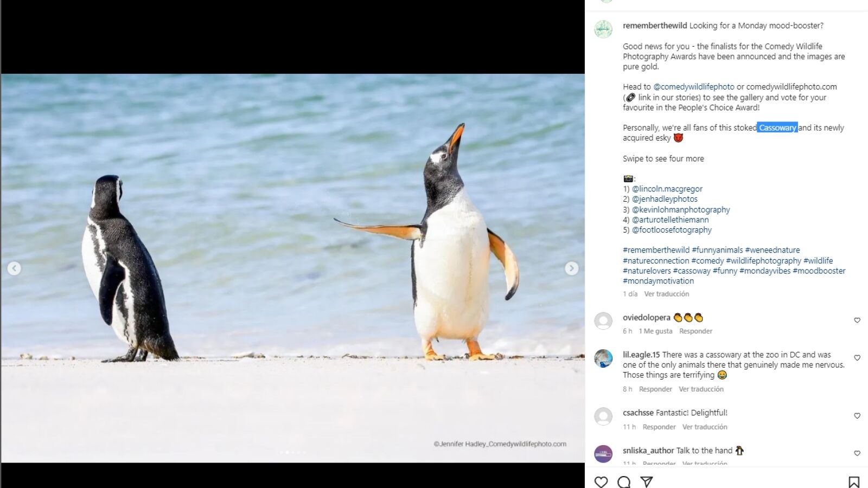The height and width of the screenshot is (488, 868).
Task: Like the post with the heart icon
Action: tap(601, 481)
